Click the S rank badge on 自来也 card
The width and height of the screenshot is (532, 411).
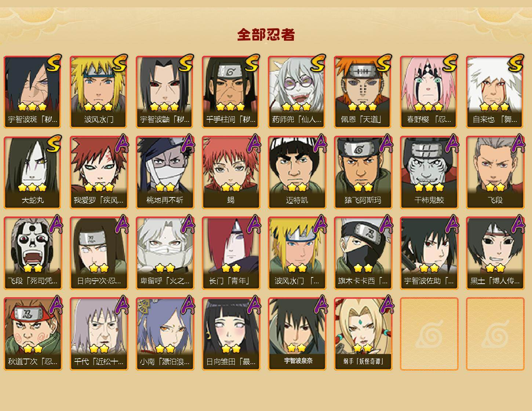(516, 63)
